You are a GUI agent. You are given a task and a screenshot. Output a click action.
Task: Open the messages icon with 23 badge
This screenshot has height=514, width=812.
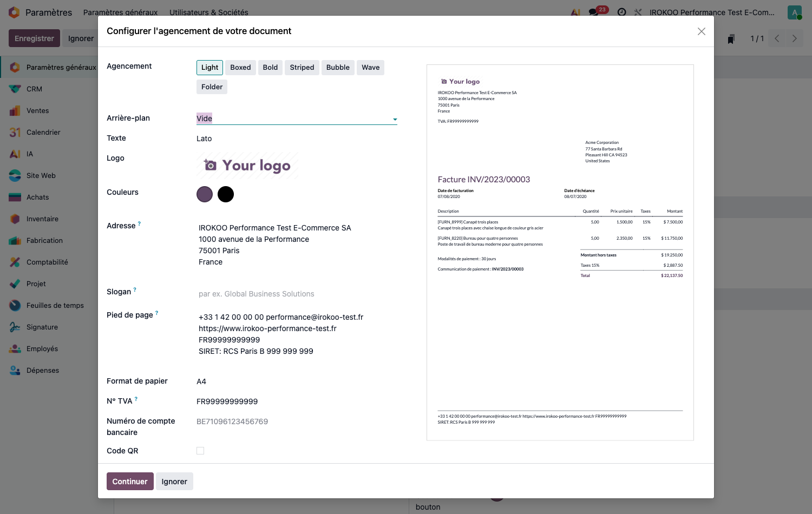594,12
